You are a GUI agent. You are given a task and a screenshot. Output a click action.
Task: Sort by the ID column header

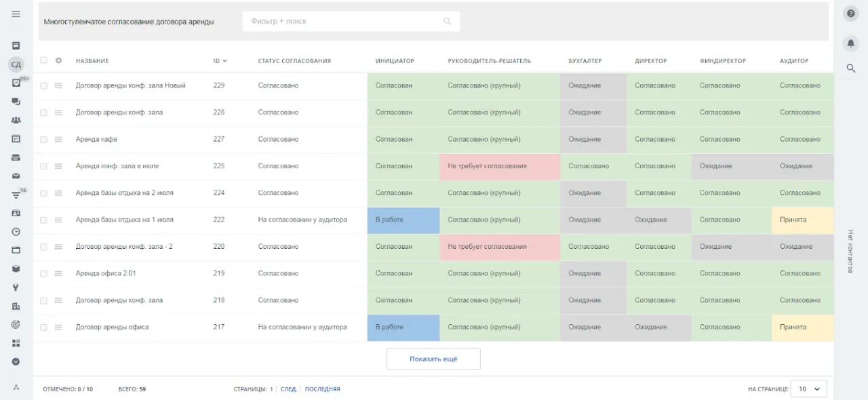click(x=220, y=61)
